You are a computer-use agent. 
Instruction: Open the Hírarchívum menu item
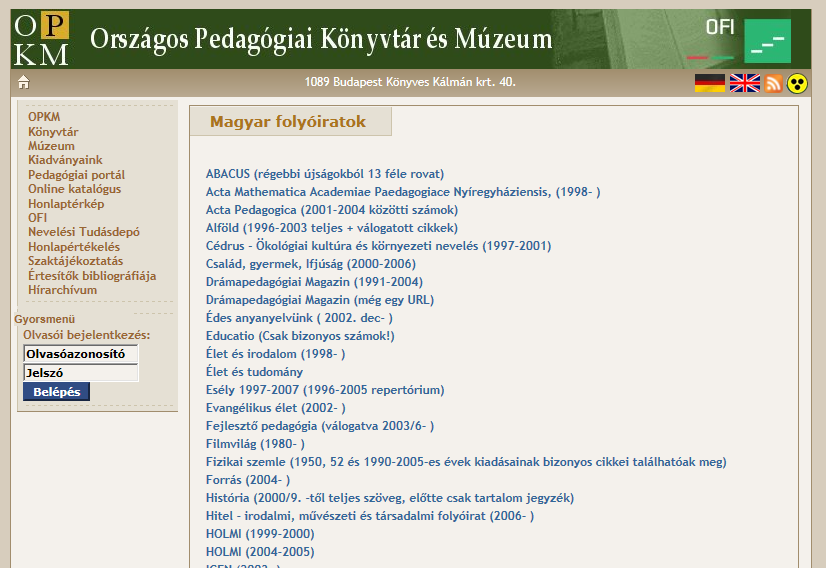pos(62,290)
